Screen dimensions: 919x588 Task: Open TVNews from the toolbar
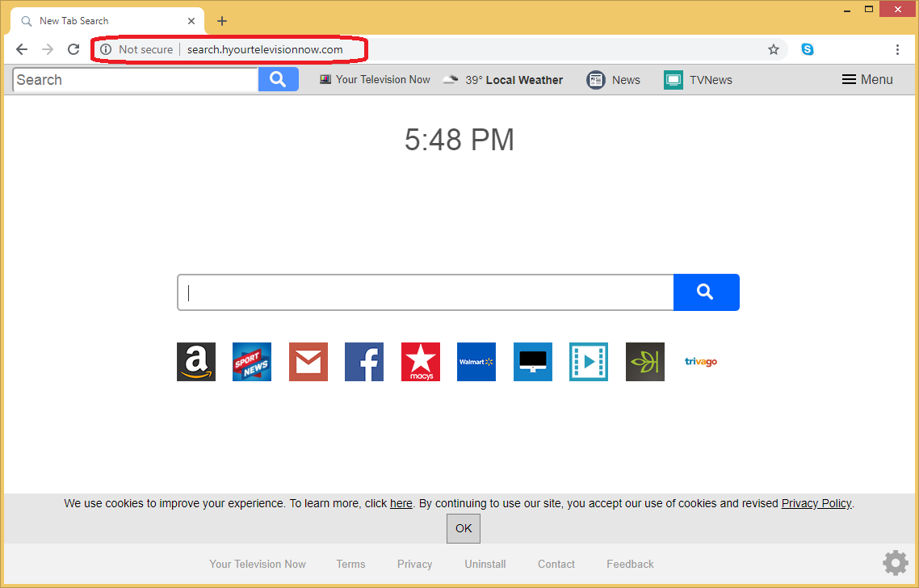click(699, 80)
